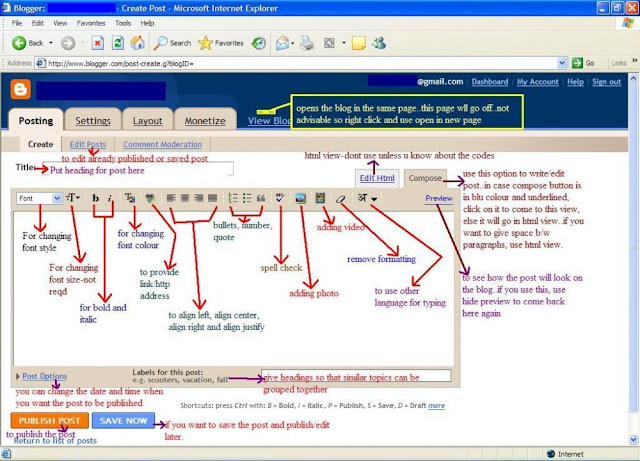This screenshot has width=640, height=461.
Task: Open the font size dropdown
Action: tap(73, 198)
